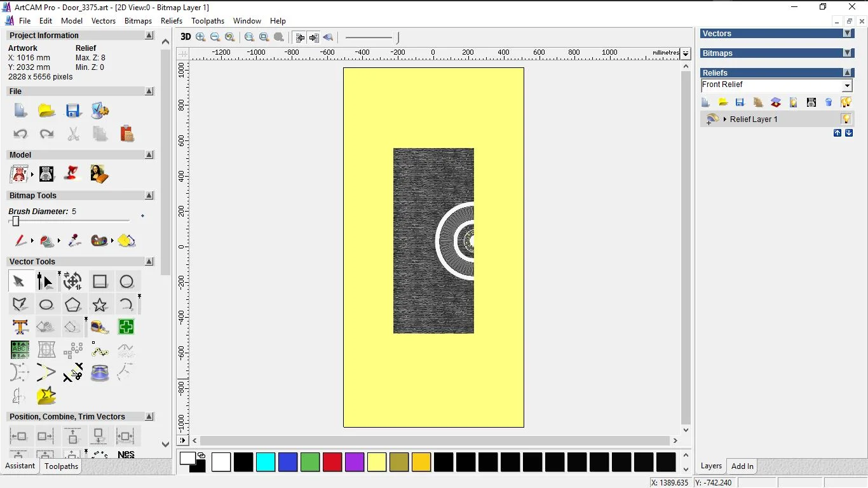Viewport: 868px width, 488px height.
Task: Delete relief layer with trash bin icon
Action: [829, 102]
